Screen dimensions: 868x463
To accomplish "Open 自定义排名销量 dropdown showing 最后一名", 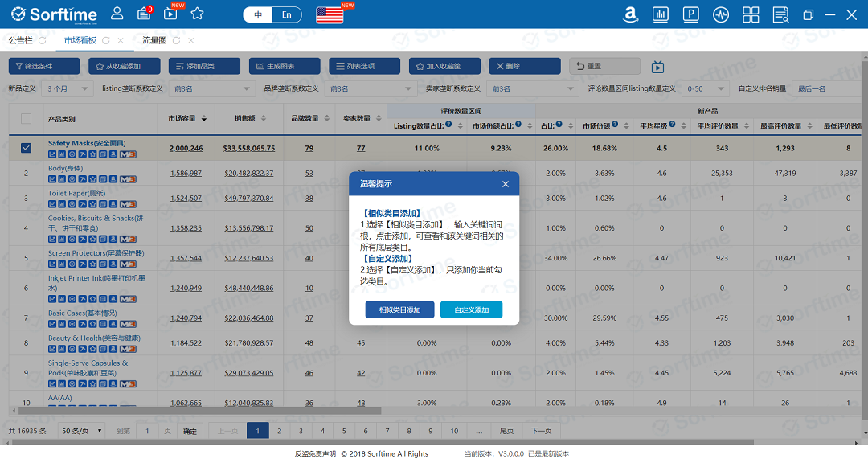I will click(828, 88).
